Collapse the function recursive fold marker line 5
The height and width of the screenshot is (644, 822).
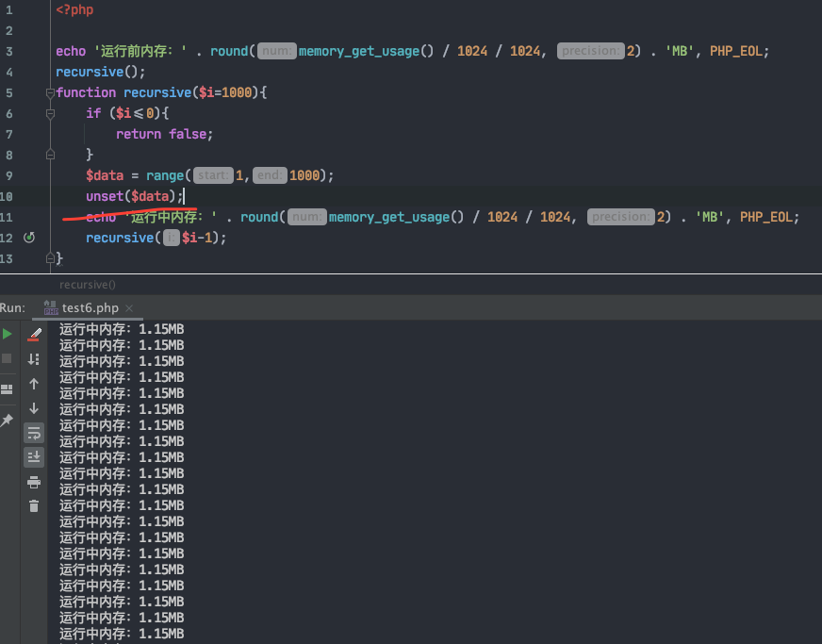[x=50, y=93]
